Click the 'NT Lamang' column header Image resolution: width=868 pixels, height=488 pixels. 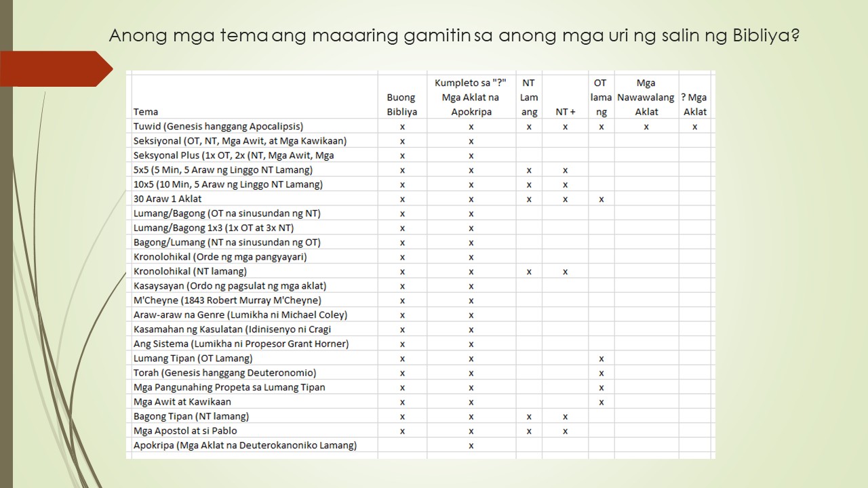[529, 98]
